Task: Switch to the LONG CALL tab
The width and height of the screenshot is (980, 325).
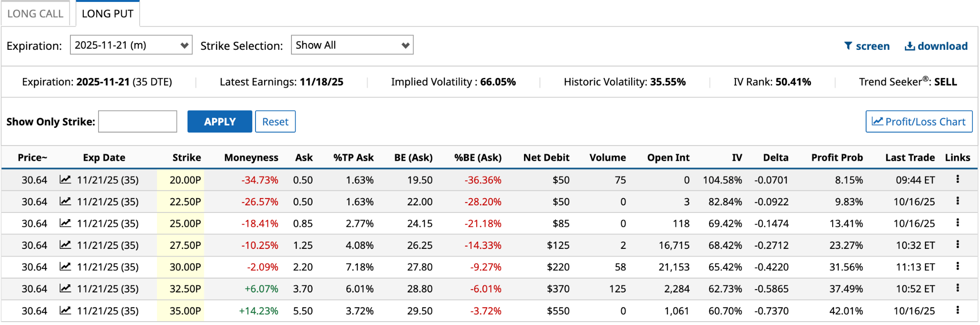Action: 35,13
